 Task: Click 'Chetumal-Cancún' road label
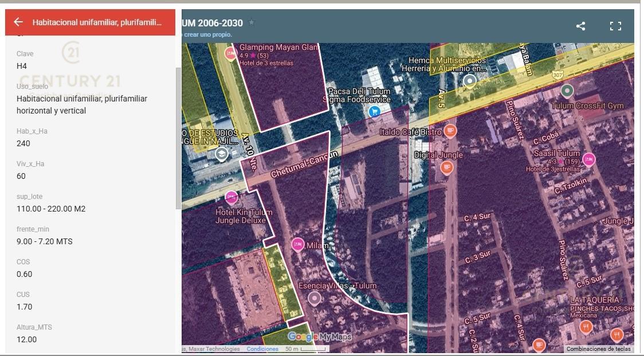pyautogui.click(x=304, y=164)
